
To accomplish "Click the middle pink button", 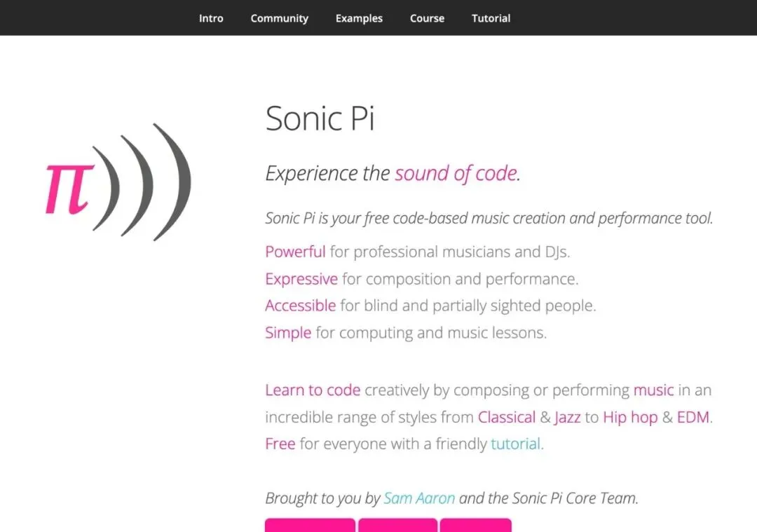I will [398, 525].
